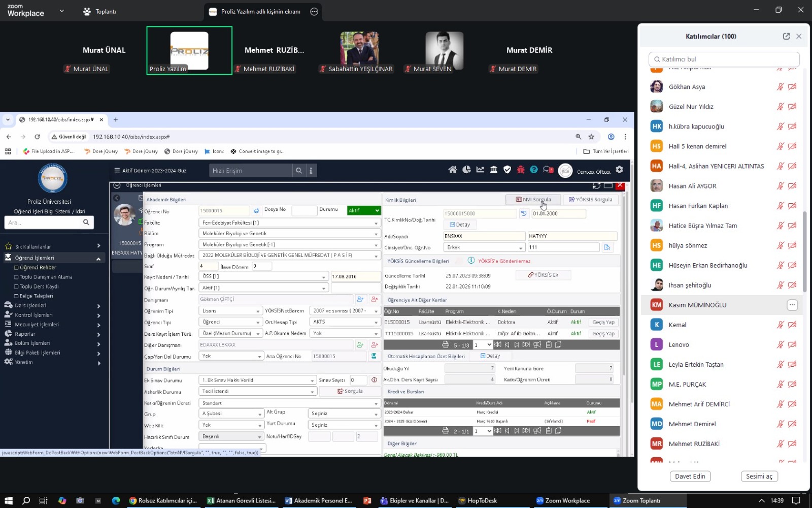Switch to the Toplantı tab
This screenshot has width=812, height=508.
pyautogui.click(x=100, y=11)
